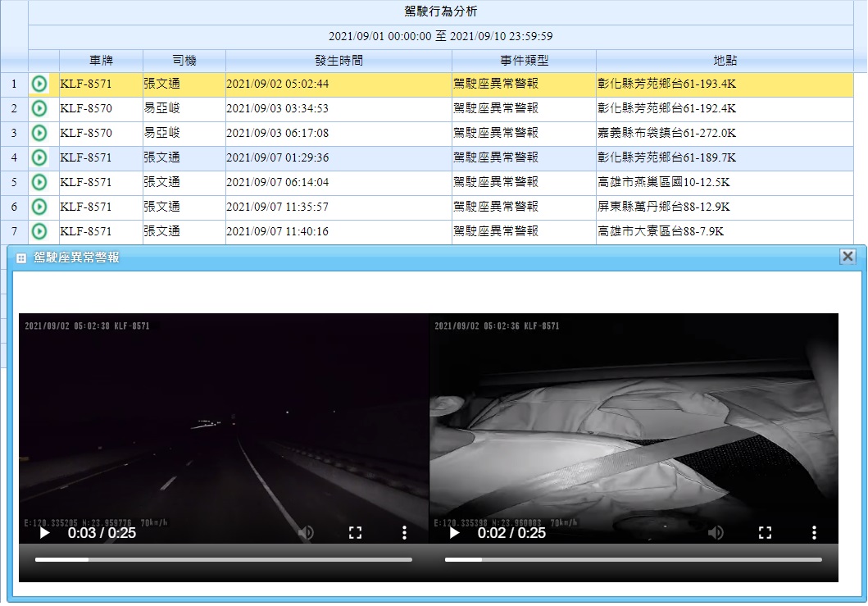Viewport: 868px width, 606px height.
Task: Seek on the left video progress bar
Action: point(224,560)
